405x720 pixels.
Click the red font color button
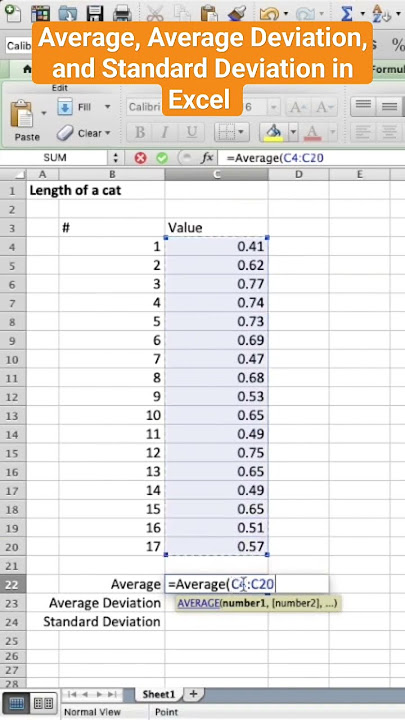[x=313, y=133]
